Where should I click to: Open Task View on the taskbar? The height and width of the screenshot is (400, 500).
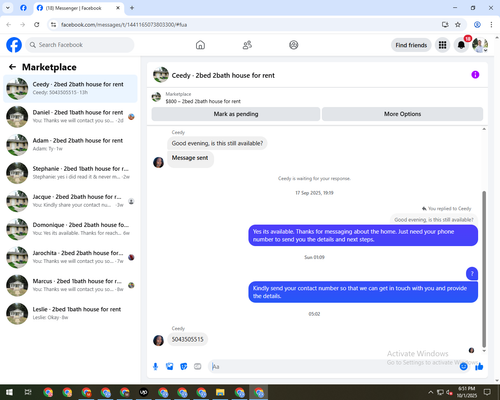pos(28,392)
